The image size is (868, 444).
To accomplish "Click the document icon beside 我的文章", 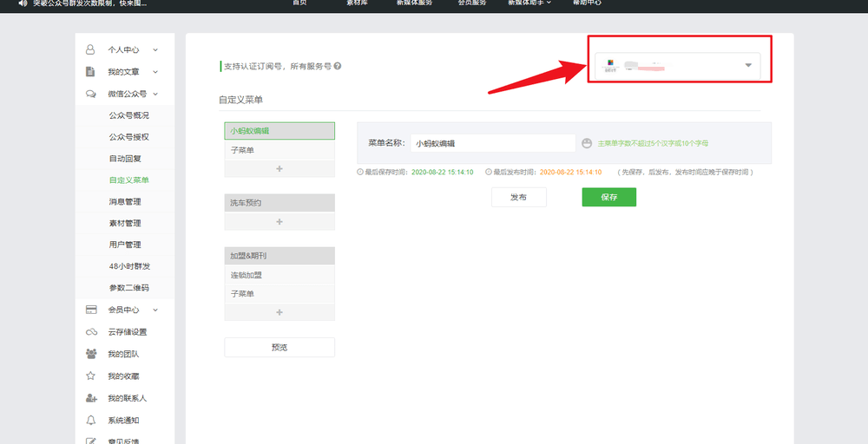I will [x=90, y=72].
